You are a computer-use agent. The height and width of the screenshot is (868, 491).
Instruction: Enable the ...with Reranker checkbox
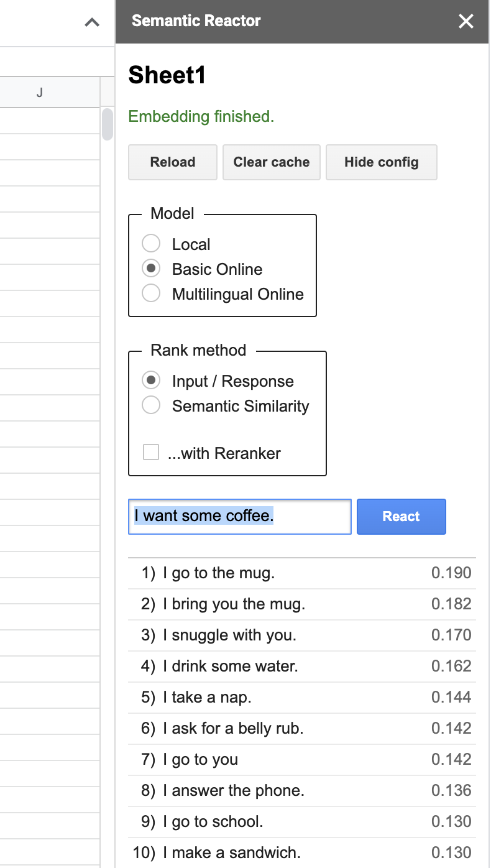point(151,453)
